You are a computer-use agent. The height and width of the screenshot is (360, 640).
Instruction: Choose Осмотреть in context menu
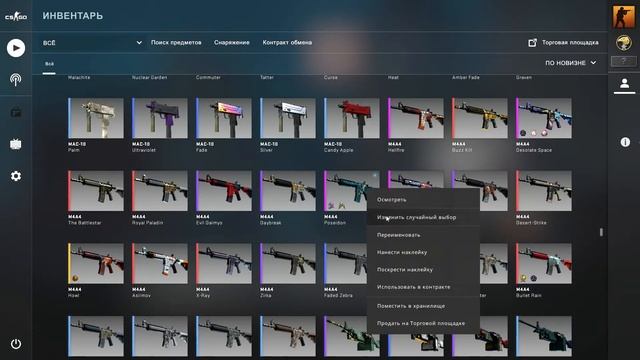(423, 200)
